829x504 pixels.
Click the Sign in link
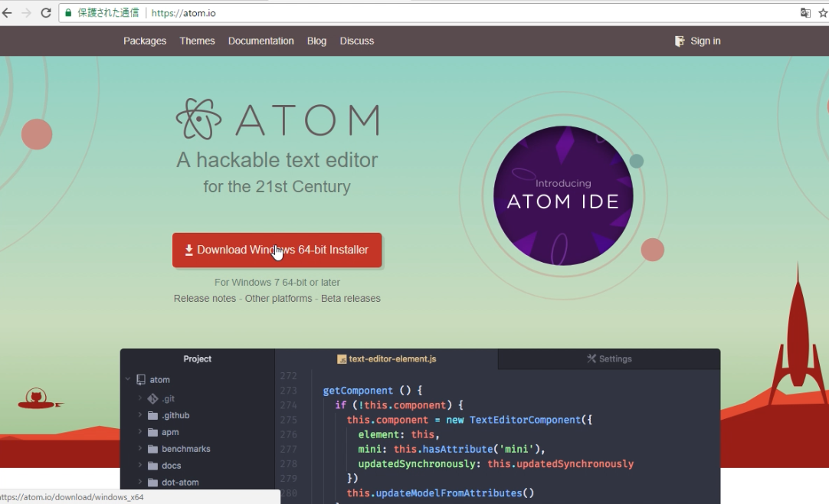[706, 41]
